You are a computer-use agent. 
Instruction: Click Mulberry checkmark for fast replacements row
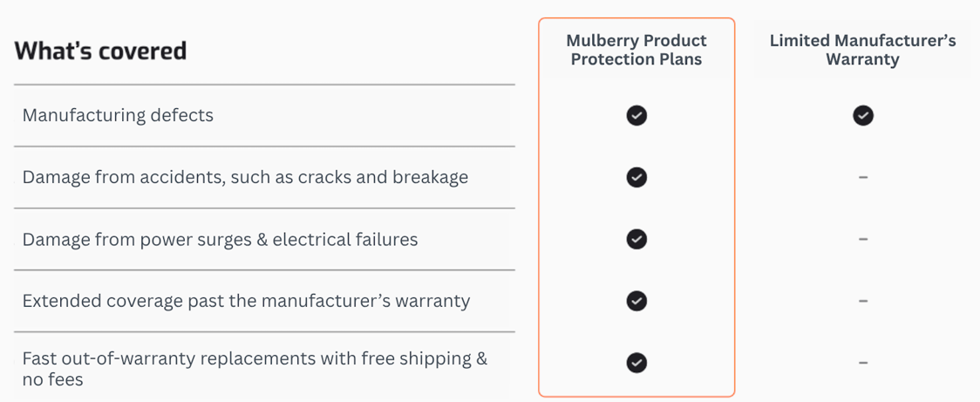pyautogui.click(x=636, y=363)
